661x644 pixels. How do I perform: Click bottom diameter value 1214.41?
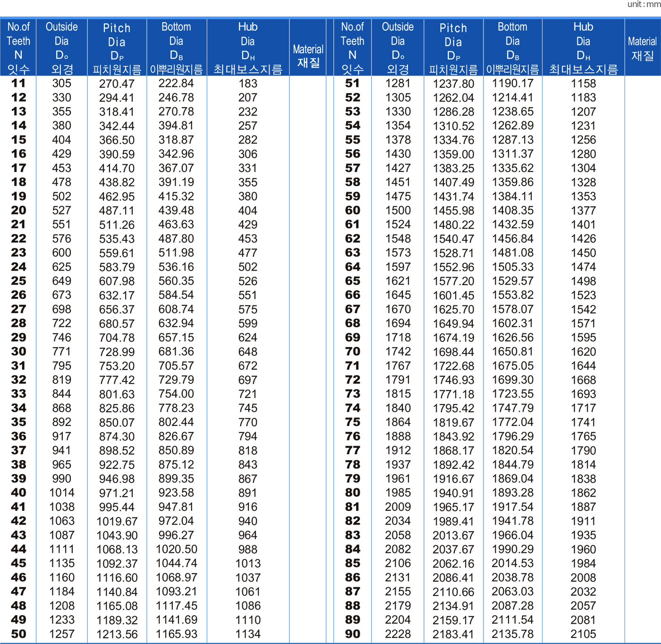point(513,98)
